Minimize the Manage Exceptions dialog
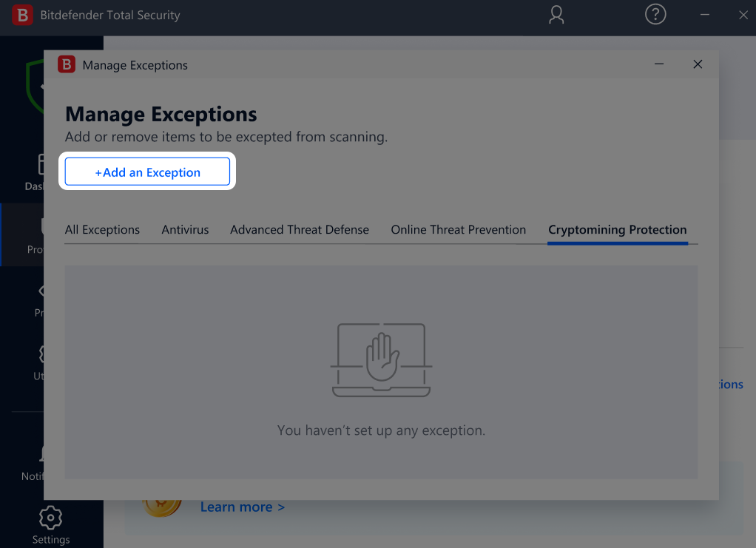Screen dimensions: 756x548 (x=659, y=64)
